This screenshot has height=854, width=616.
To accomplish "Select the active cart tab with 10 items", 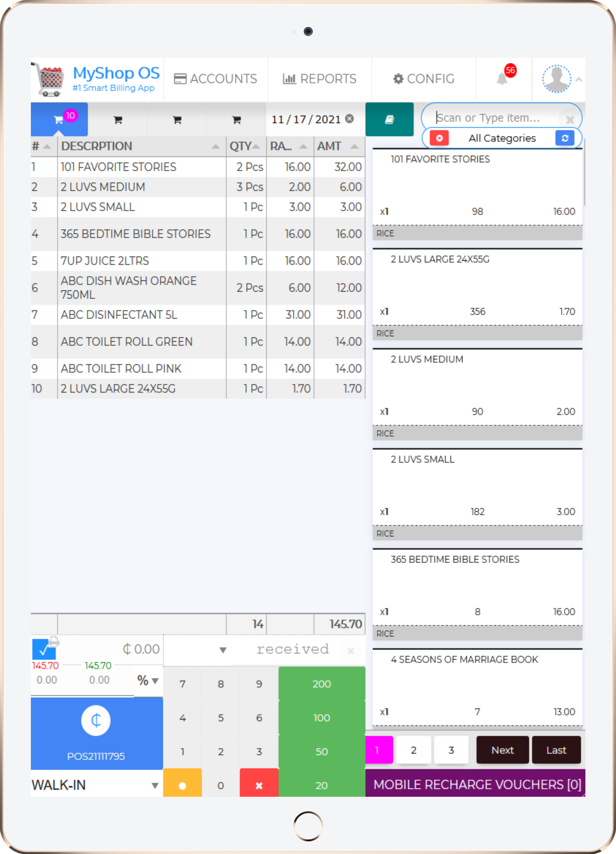I will [59, 119].
